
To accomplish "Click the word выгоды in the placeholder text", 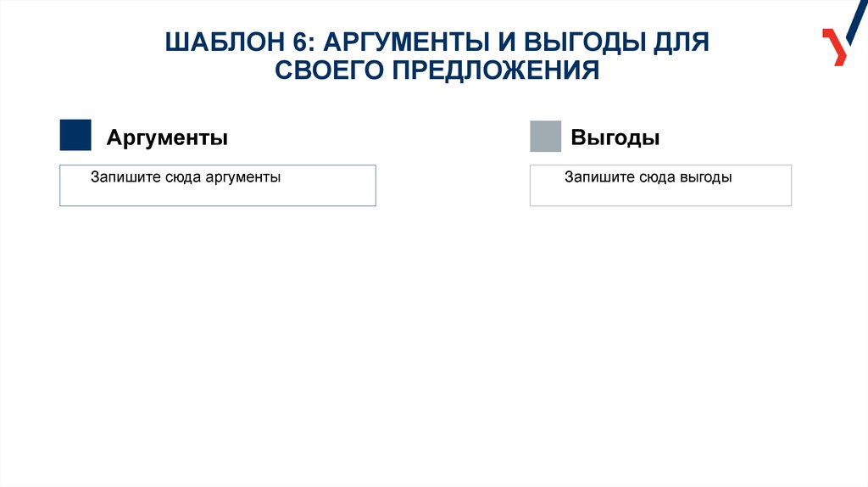I will coord(704,178).
